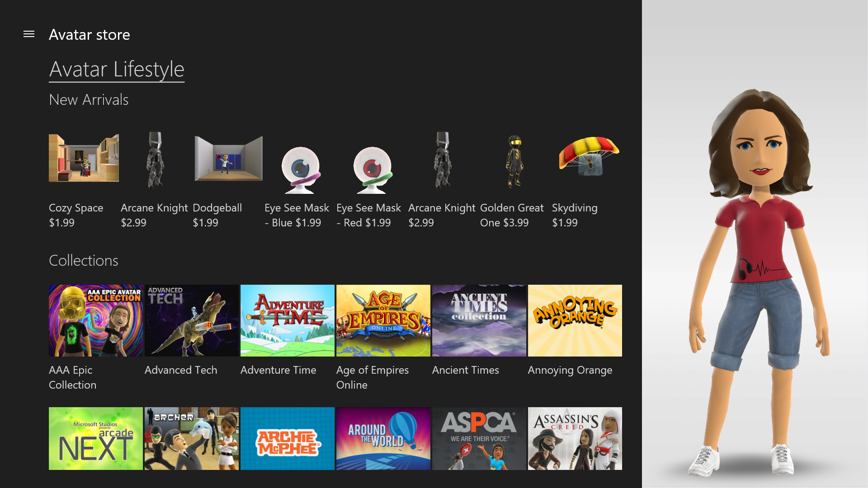The image size is (868, 488).
Task: Open the Advanced Tech collection
Action: pyautogui.click(x=191, y=320)
